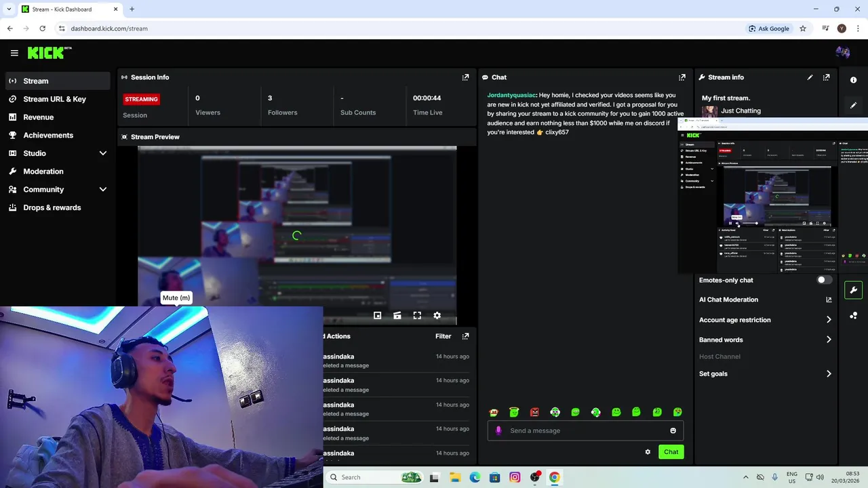
Task: Open the hamburger sidebar menu
Action: [14, 53]
